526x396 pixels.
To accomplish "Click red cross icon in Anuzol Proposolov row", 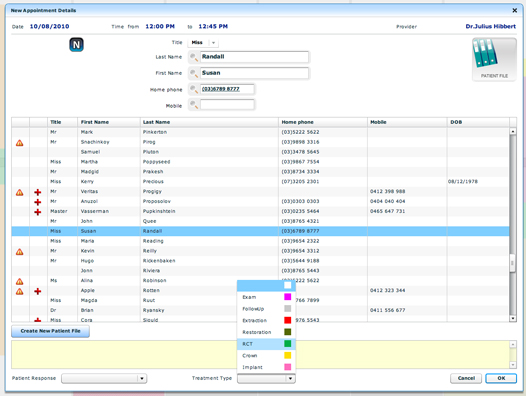I will 38,202.
